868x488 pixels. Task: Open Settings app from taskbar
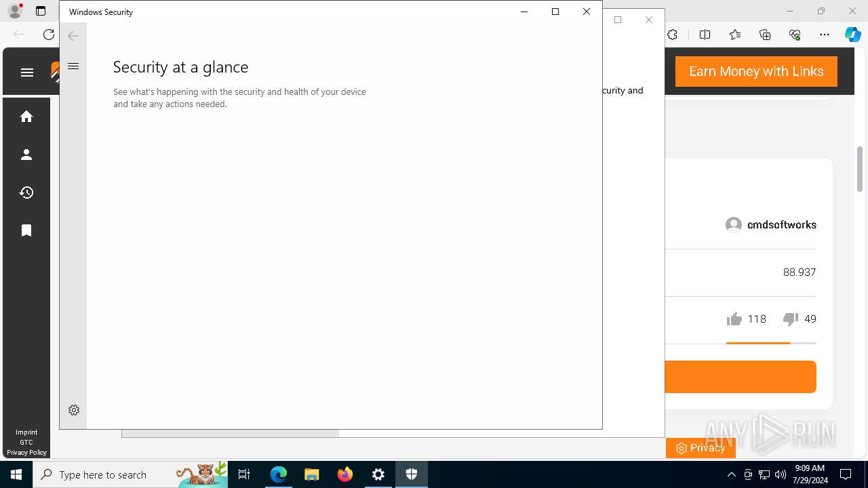378,474
